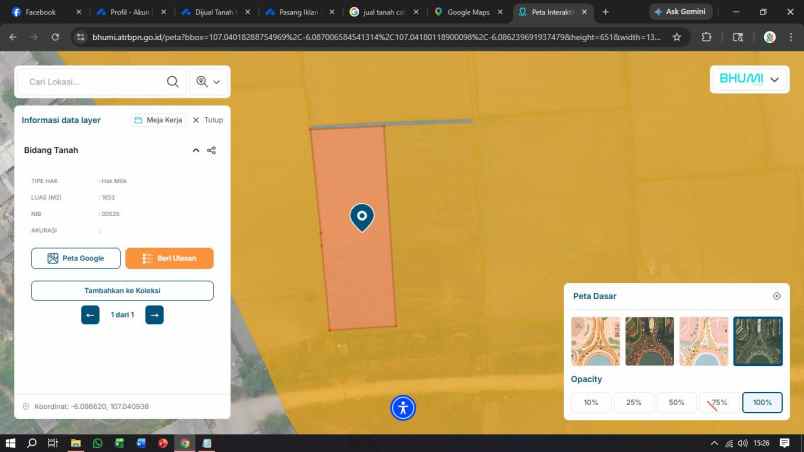Click the site information icon in address bar
Viewport: 804px width, 452px height.
[81, 37]
